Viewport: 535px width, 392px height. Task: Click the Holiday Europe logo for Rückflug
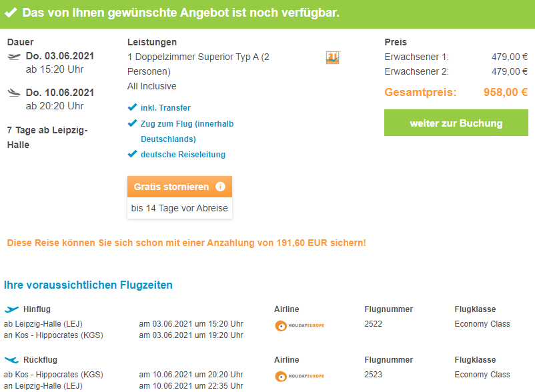tap(300, 376)
